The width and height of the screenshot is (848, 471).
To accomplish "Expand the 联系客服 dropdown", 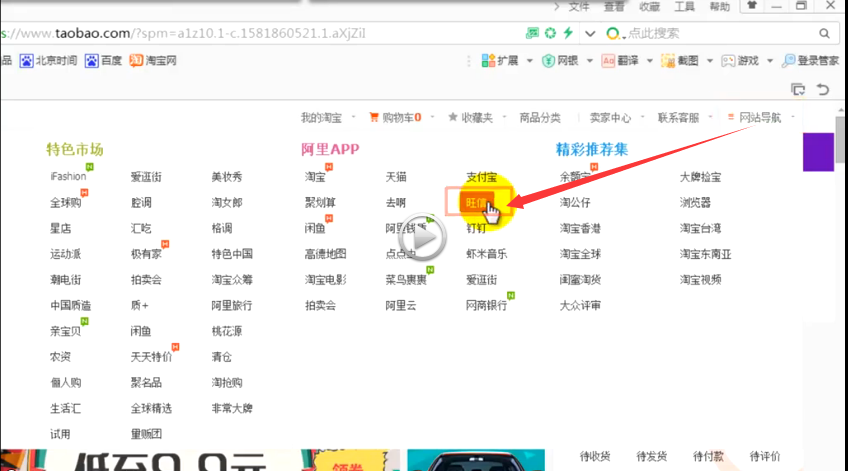I will 710,117.
